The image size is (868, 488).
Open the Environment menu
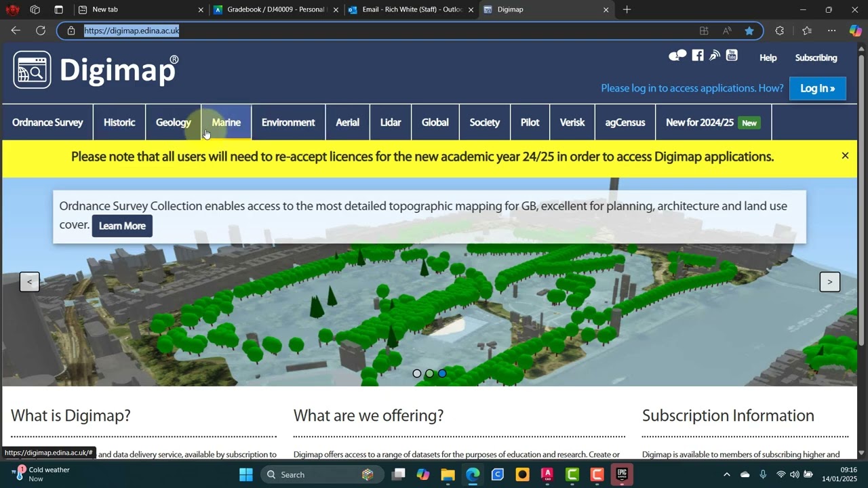point(288,123)
